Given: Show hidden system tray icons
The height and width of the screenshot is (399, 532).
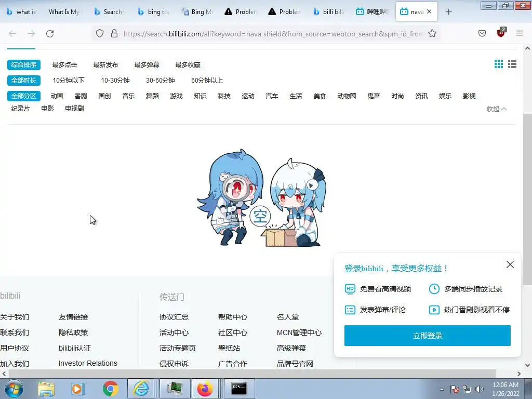Looking at the screenshot, I should [x=442, y=389].
